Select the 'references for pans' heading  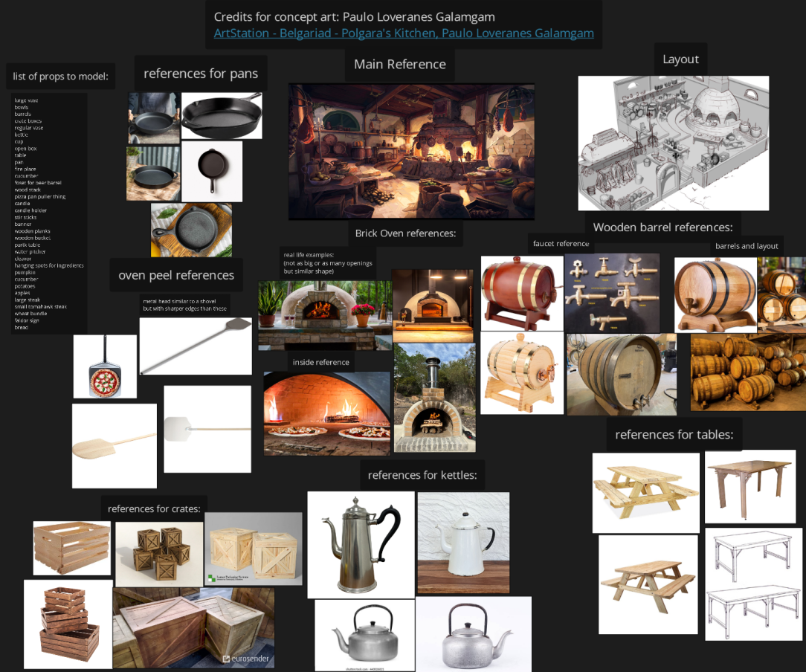(201, 74)
